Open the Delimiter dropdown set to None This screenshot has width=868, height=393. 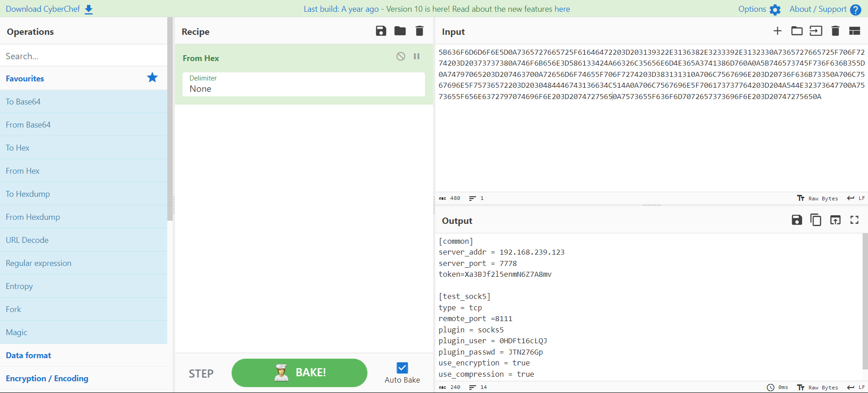pyautogui.click(x=304, y=85)
